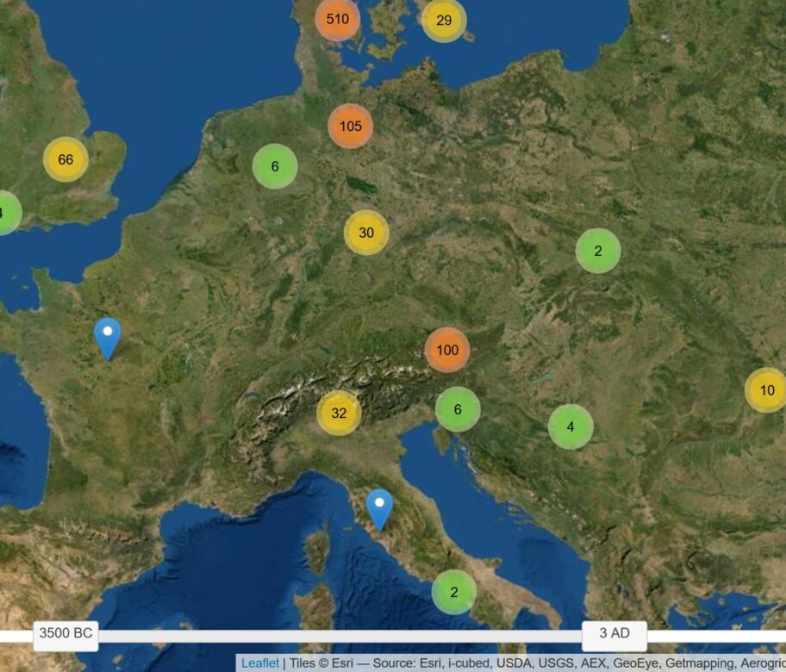Viewport: 786px width, 672px height.
Task: Expand the orange cluster marker labeled 100
Action: (447, 350)
